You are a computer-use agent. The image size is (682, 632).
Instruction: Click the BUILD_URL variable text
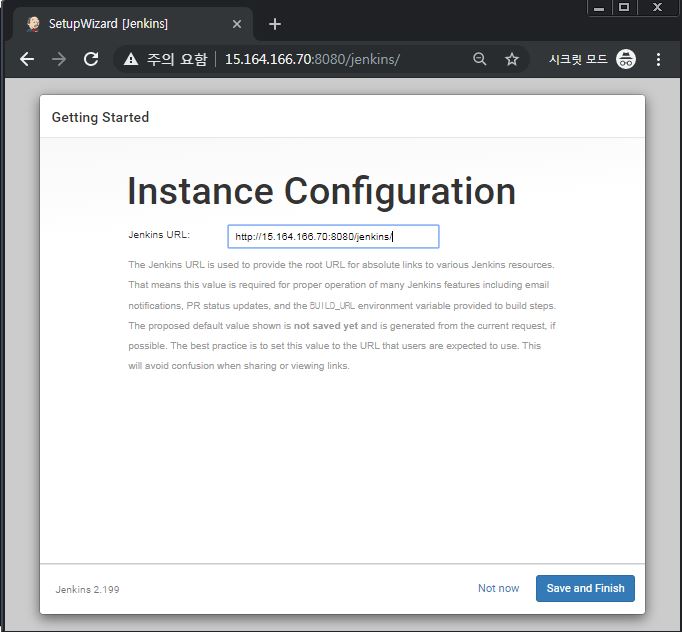(x=332, y=306)
